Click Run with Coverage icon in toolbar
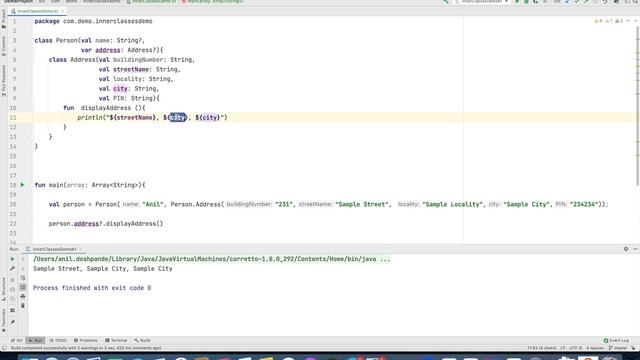This screenshot has width=640, height=360. click(536, 2)
